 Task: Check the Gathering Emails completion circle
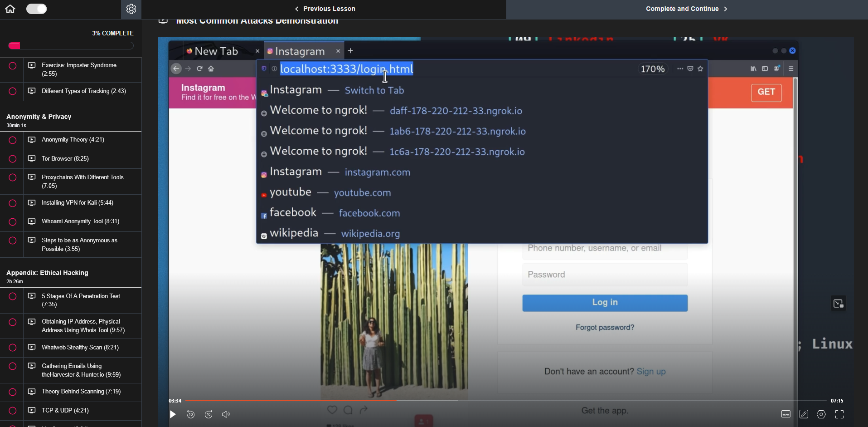click(13, 366)
